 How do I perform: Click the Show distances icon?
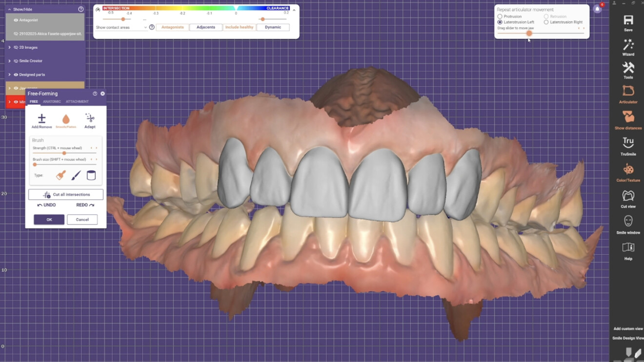[x=628, y=117]
